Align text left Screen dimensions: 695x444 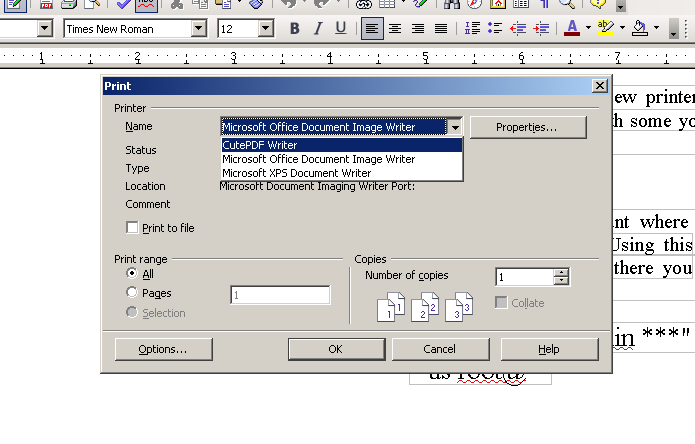click(x=372, y=29)
